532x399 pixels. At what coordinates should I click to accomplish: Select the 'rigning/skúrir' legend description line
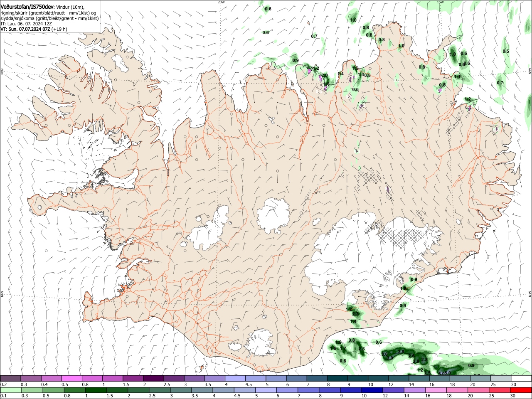pyautogui.click(x=49, y=13)
